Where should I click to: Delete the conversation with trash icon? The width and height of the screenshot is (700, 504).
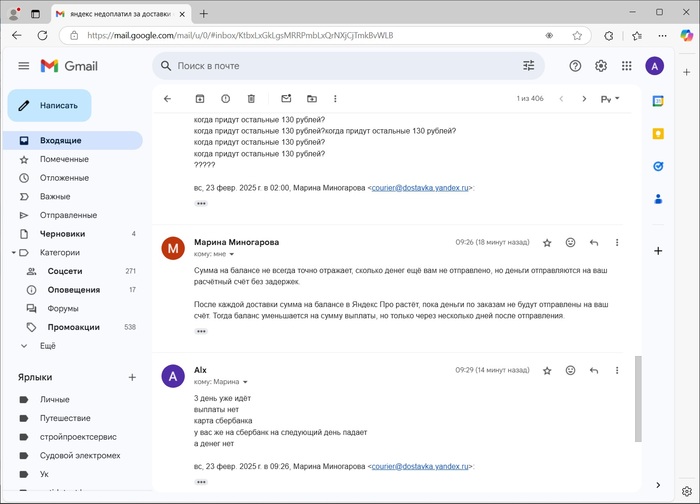tap(251, 99)
